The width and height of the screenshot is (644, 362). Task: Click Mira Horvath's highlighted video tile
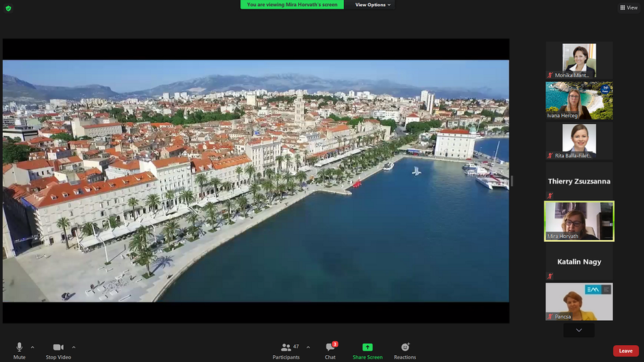[579, 221]
